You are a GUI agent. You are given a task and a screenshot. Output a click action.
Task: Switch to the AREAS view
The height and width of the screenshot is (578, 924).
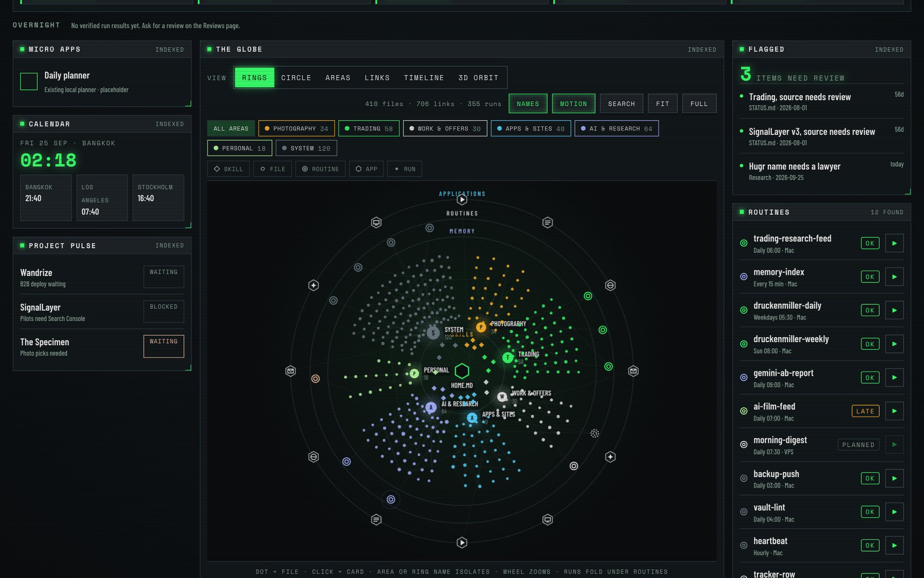[x=338, y=78]
